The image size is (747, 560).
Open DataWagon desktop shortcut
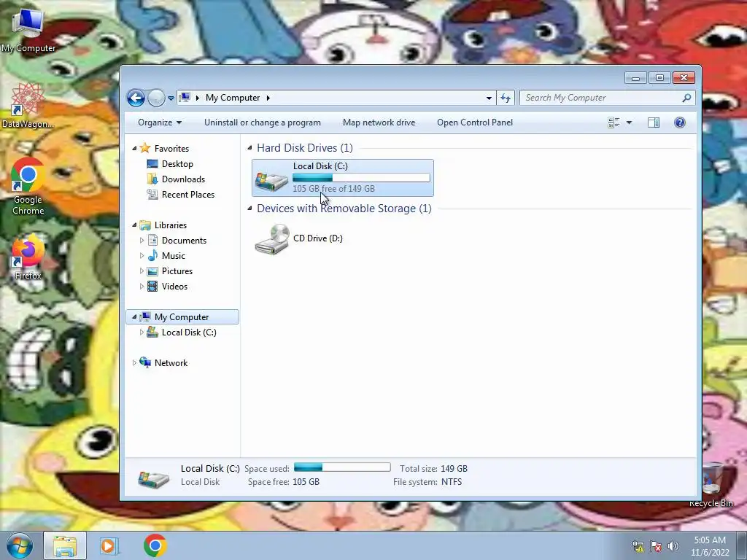pyautogui.click(x=28, y=106)
